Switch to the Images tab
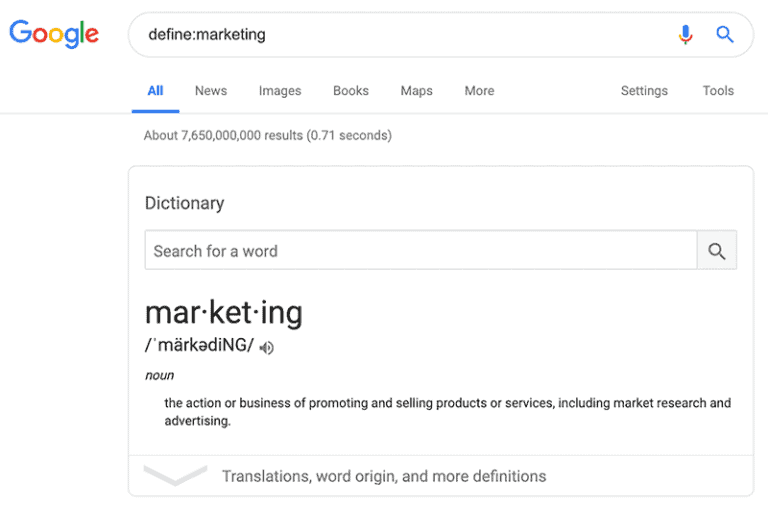The image size is (768, 507). point(280,91)
